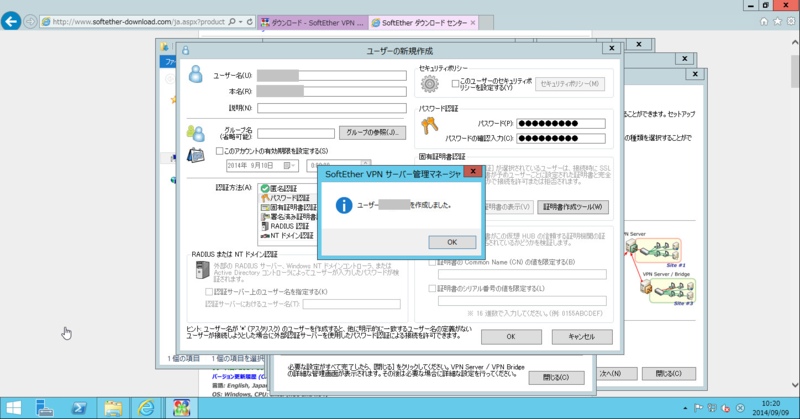
Task: Select RADIUS 認証 authentication method
Action: click(285, 226)
